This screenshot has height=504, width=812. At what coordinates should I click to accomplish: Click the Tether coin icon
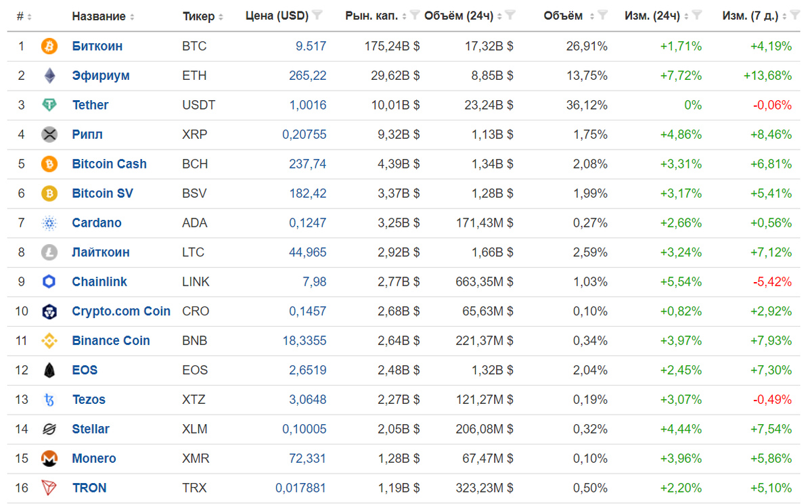48,105
